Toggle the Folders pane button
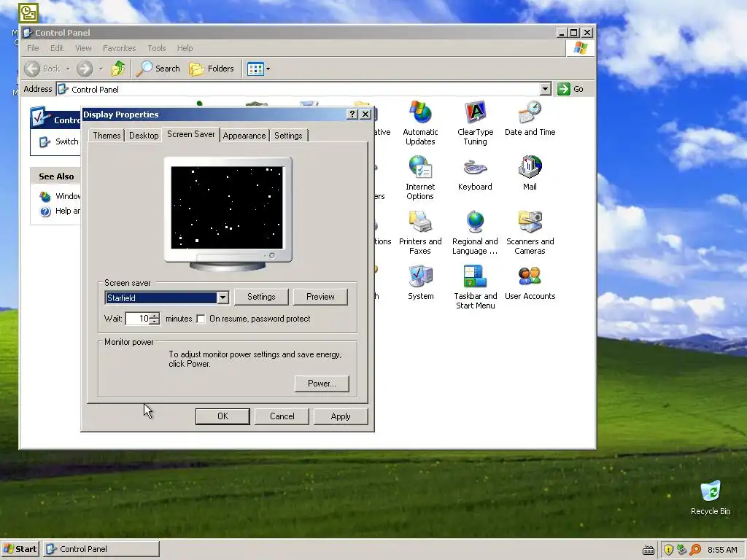Image resolution: width=747 pixels, height=560 pixels. (212, 69)
